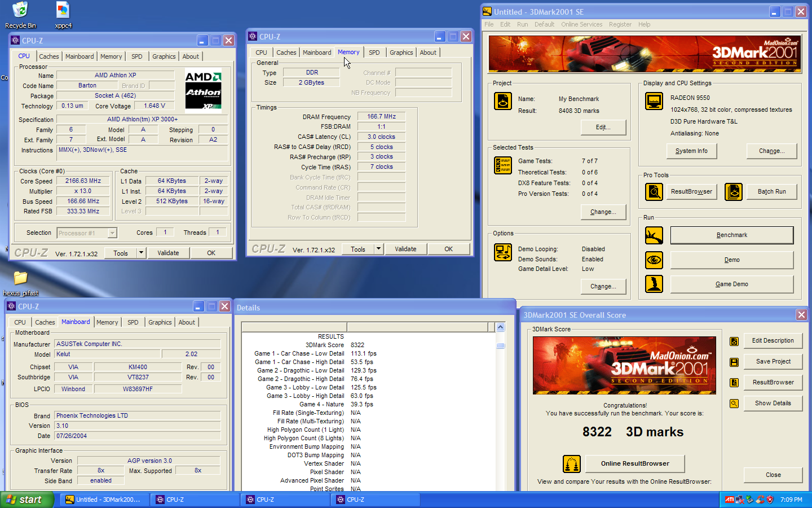
Task: Click Batch Run button
Action: click(x=772, y=192)
